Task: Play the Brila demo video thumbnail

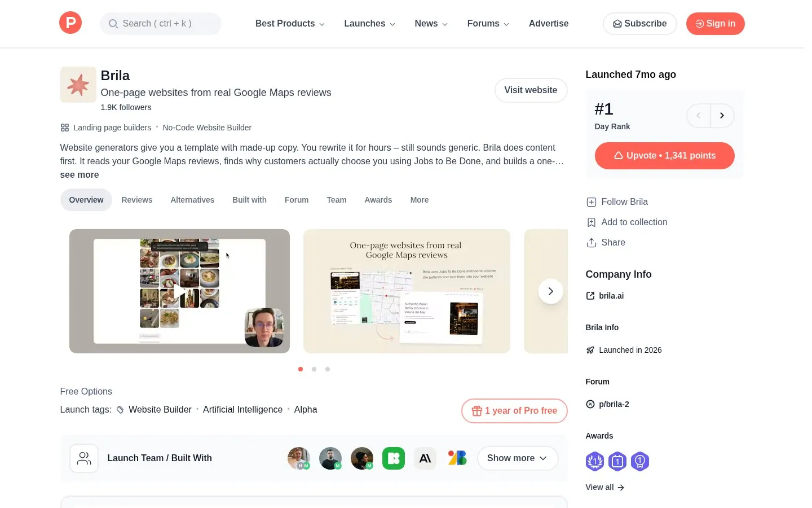Action: coord(179,291)
